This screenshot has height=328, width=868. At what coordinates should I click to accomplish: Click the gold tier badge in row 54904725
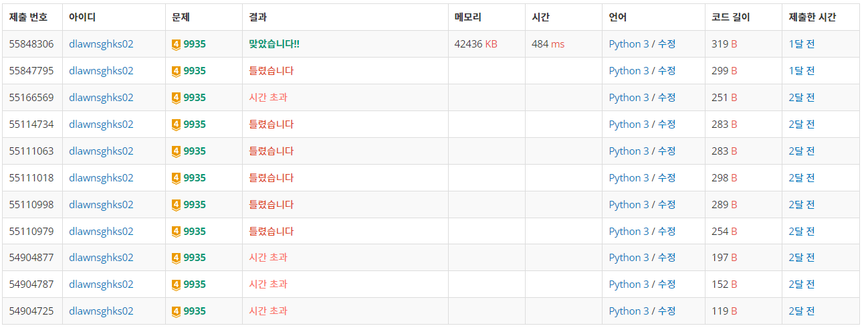point(177,311)
